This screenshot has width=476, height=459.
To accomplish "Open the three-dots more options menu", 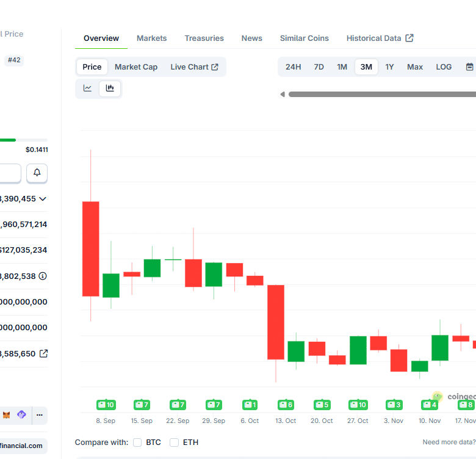I will pos(40,415).
